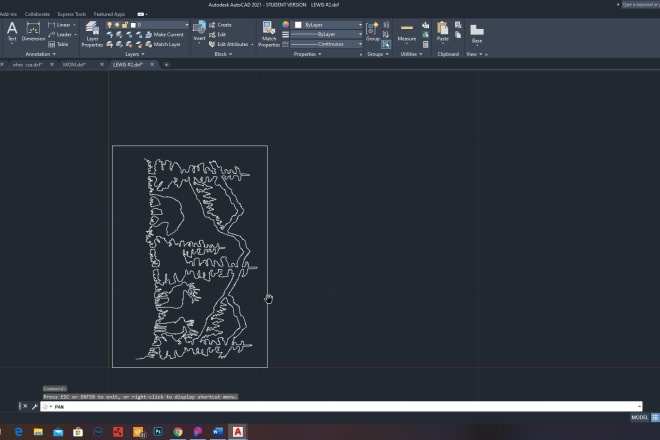Toggle the Group Selection icon
This screenshot has width=660, height=440.
[386, 44]
